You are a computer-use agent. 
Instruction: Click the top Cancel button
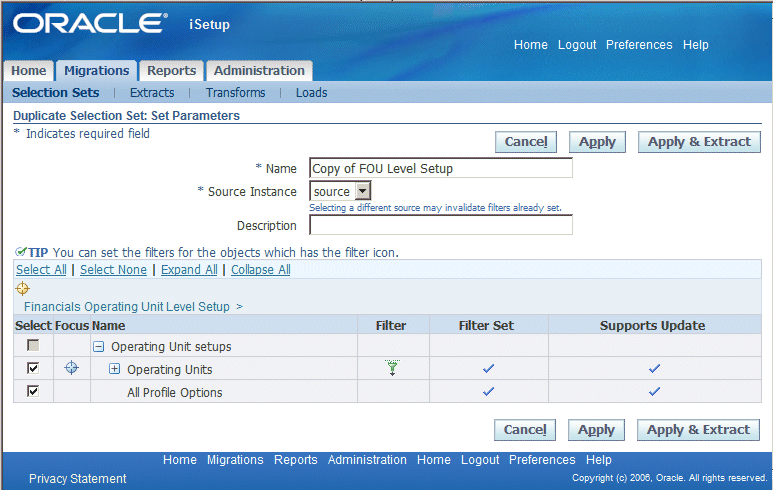tap(526, 142)
